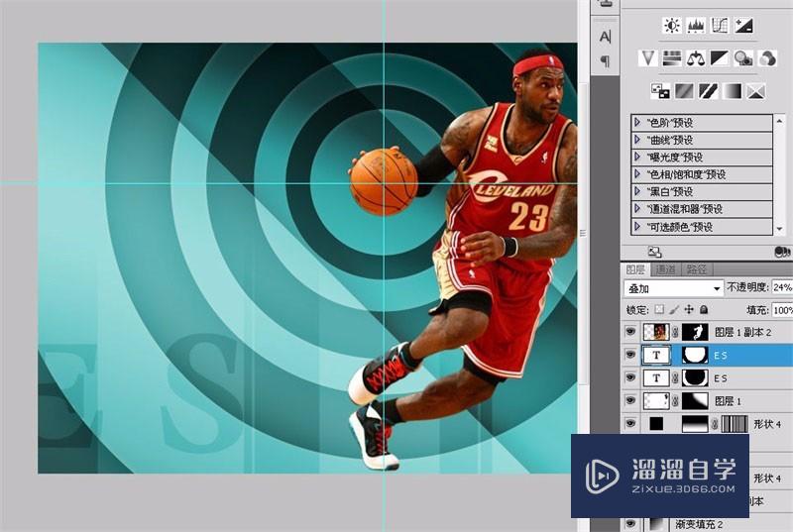Add a Brightness/Contrast adjustment

(672, 25)
